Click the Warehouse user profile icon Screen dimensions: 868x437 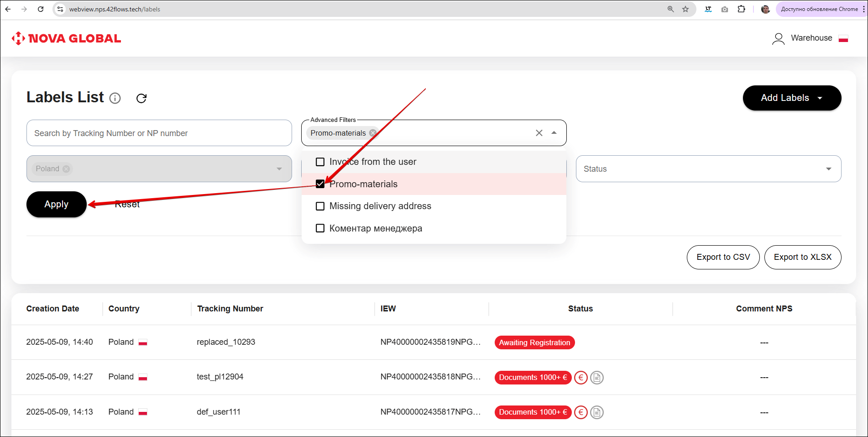778,38
